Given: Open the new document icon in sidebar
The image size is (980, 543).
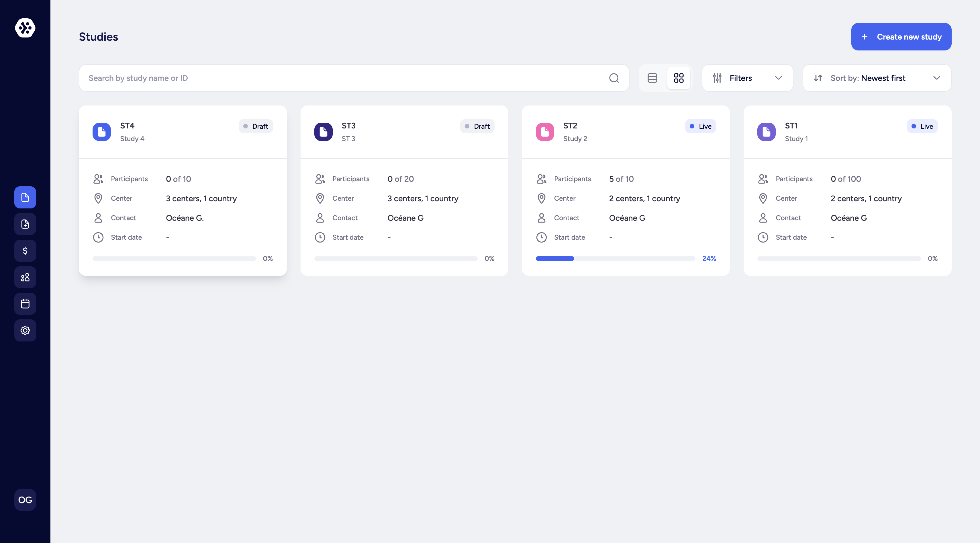Looking at the screenshot, I should (x=25, y=224).
